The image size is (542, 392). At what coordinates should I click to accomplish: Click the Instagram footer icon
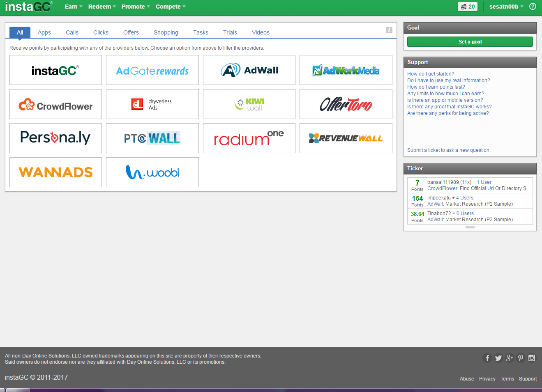[x=532, y=358]
